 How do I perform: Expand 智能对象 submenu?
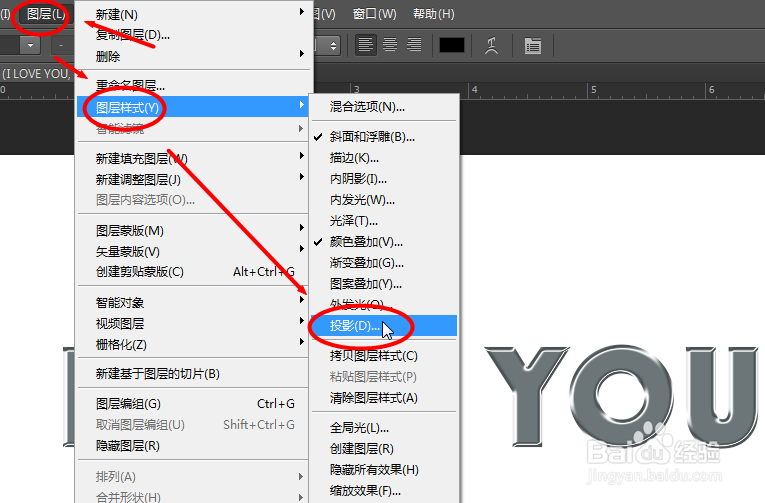coord(193,302)
